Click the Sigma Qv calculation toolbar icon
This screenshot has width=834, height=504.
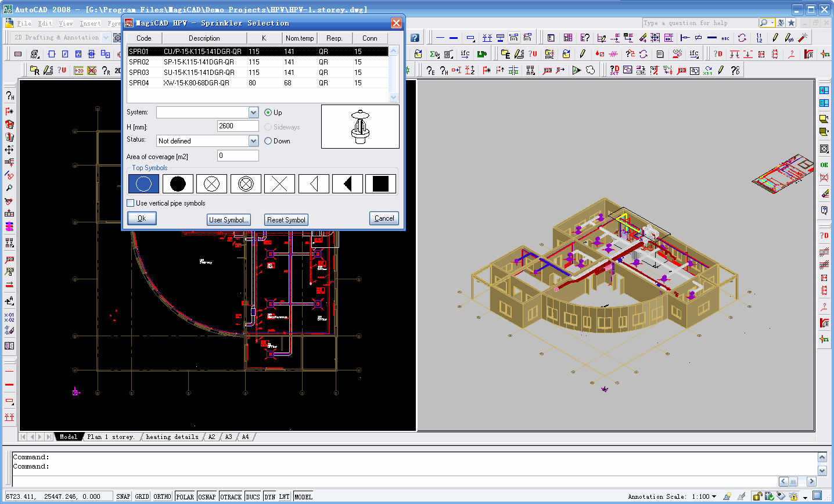point(434,54)
